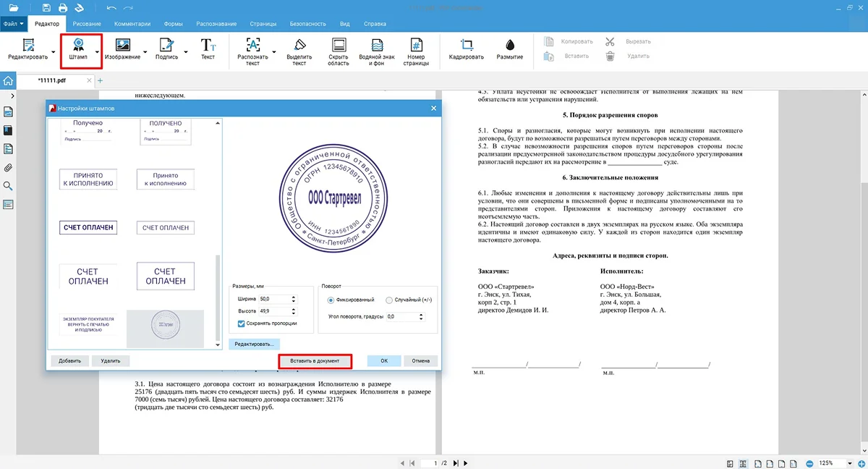Choose the Кадрировать crop tool

pos(466,49)
